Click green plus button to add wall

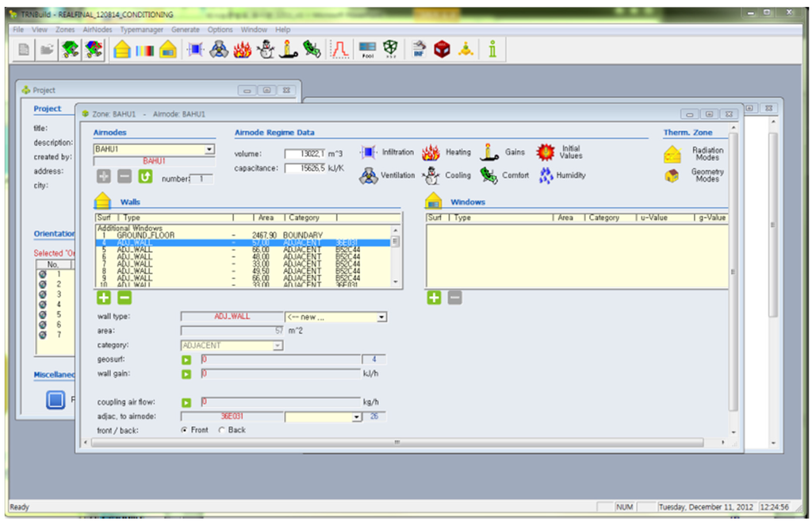[x=104, y=297]
